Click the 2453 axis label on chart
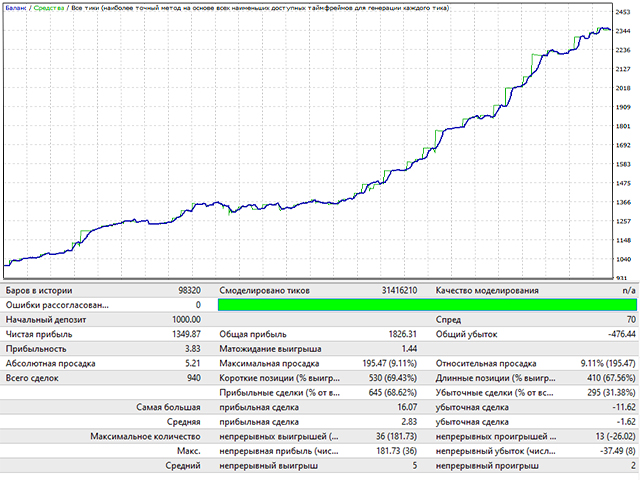This screenshot has height=480, width=640. tap(622, 12)
